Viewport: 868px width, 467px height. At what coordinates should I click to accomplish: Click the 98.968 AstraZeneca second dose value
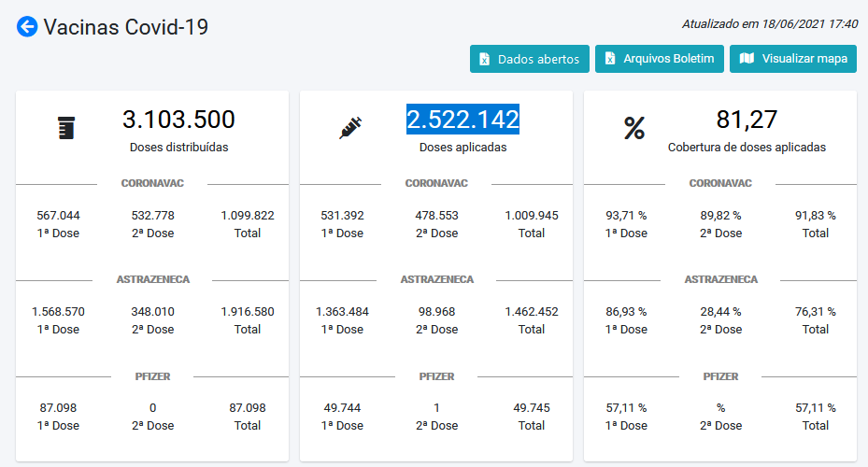436,311
